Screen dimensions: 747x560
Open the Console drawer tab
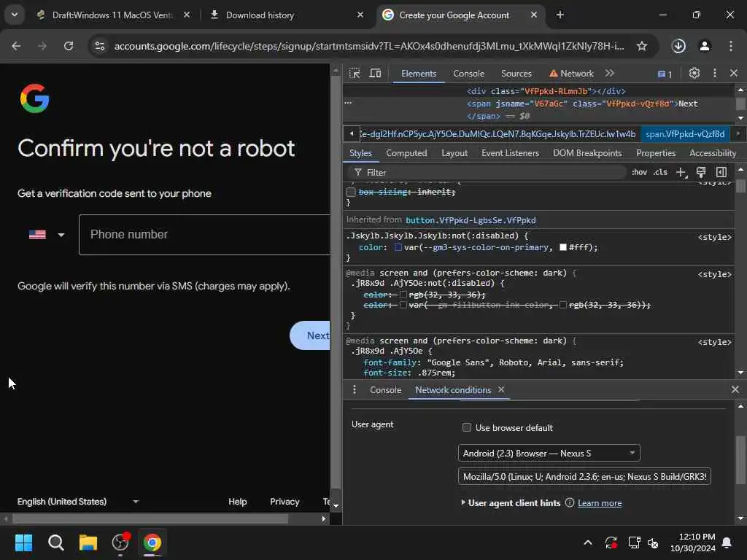coord(385,390)
